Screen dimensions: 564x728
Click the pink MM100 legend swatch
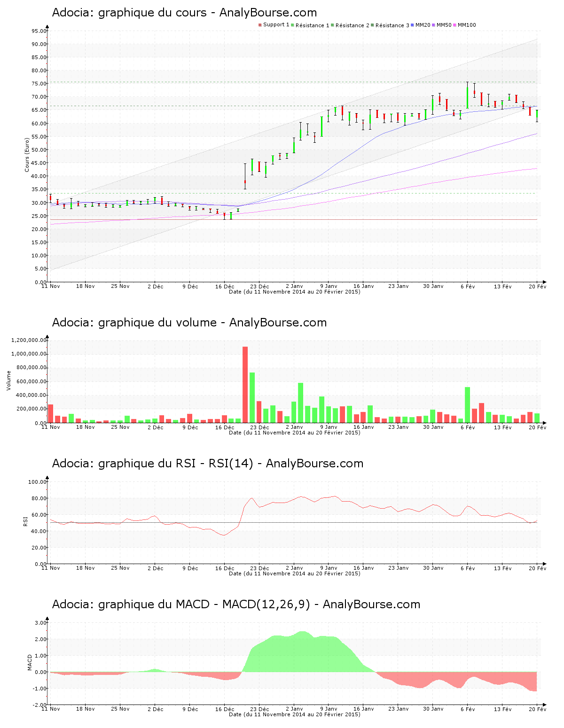(454, 25)
